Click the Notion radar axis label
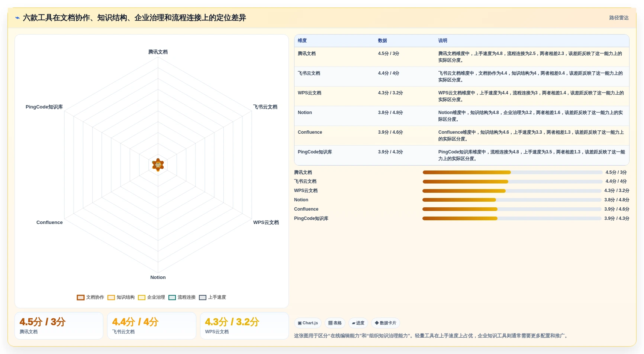The image size is (644, 354). coord(158,278)
